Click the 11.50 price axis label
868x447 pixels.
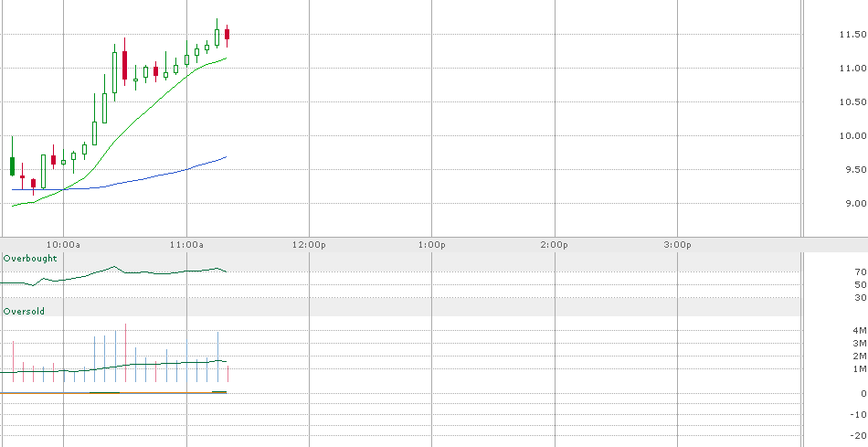click(852, 35)
